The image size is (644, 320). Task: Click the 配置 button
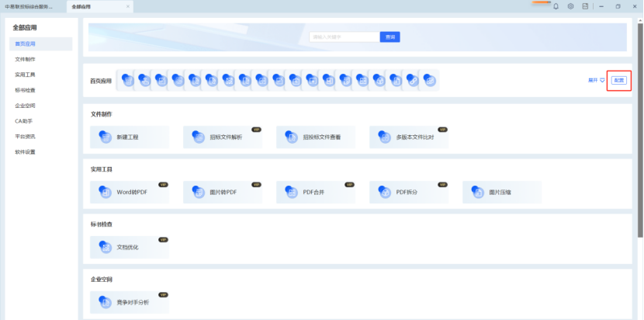(x=618, y=80)
